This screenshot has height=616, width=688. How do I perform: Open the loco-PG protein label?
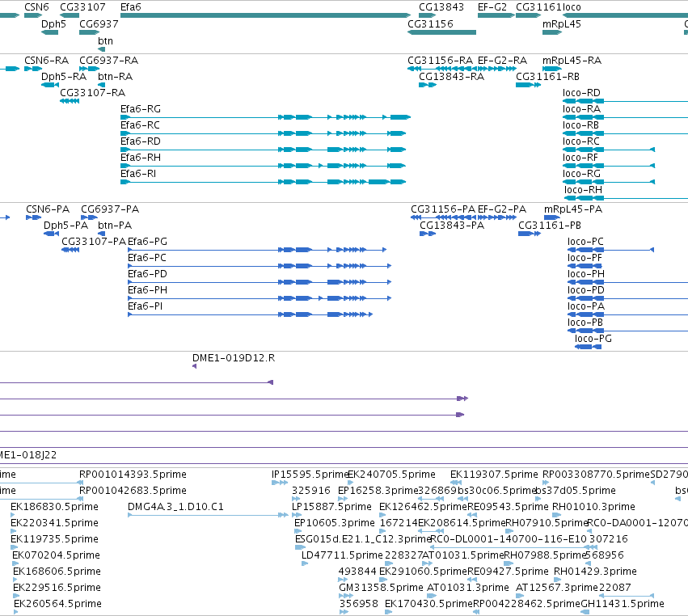pos(593,338)
